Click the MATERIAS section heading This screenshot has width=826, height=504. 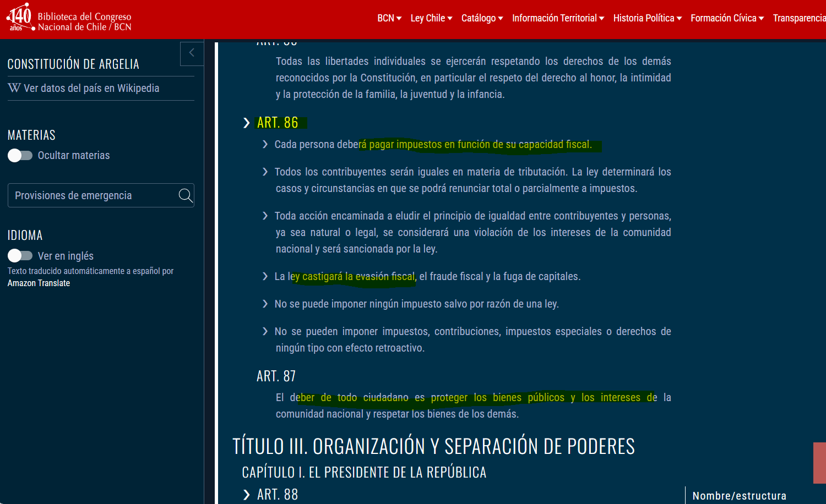[31, 135]
